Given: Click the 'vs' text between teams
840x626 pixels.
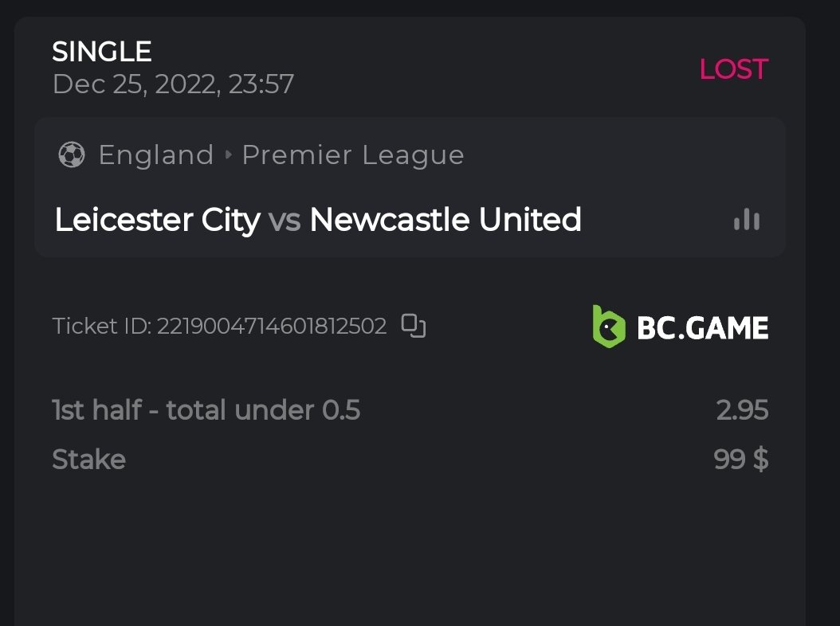Looking at the screenshot, I should [285, 220].
